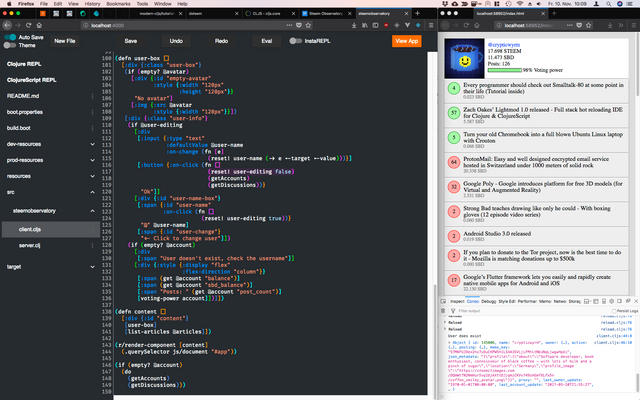Open the hamburger menu of the left browser
Screen dimensions: 640x400
[x=431, y=25]
